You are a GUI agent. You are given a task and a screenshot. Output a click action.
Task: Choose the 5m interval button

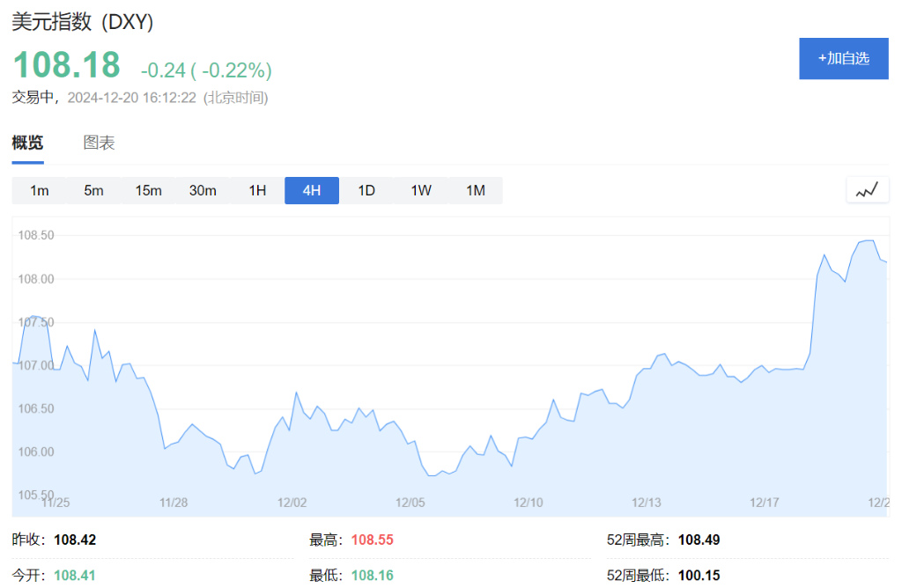[93, 190]
